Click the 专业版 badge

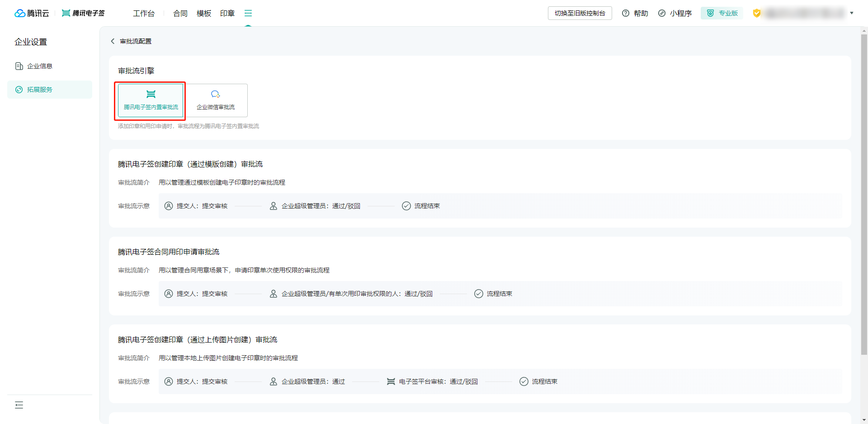(x=722, y=13)
